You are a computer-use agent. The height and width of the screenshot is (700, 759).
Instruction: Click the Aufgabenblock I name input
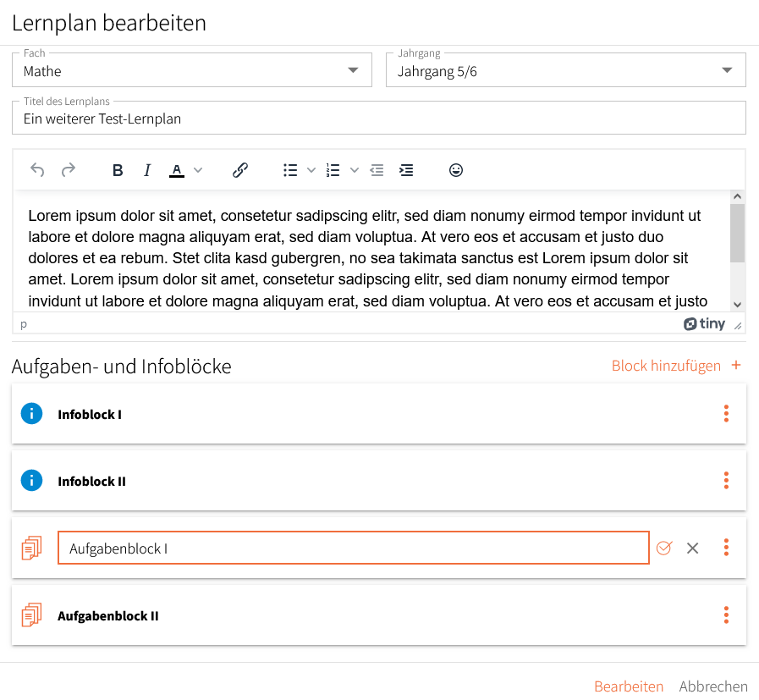tap(354, 548)
